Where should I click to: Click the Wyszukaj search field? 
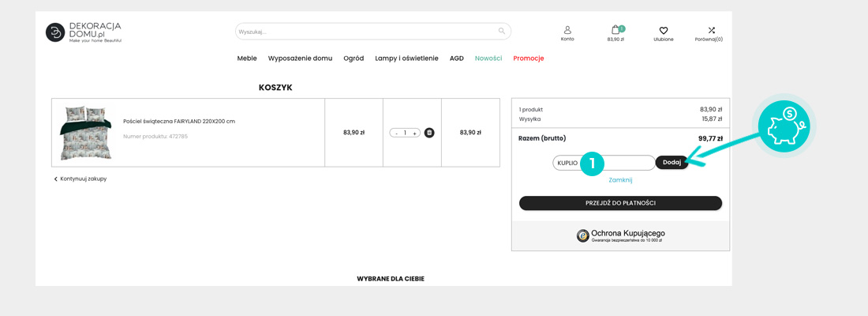coord(363,32)
